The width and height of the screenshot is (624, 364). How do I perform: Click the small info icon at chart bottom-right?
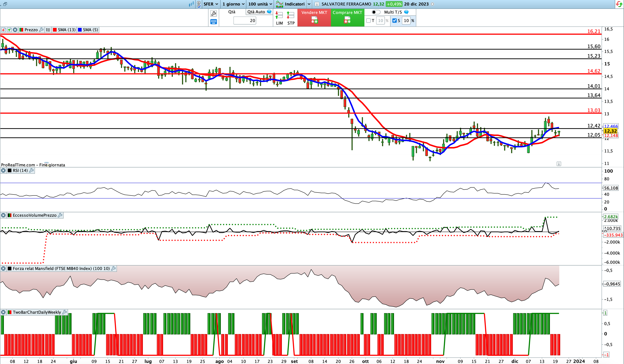[559, 164]
